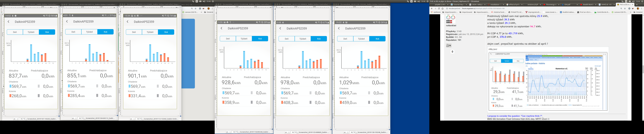Open the Aplikácie apps grid icon
Image resolution: width=644 pixels, height=134 pixels.
[432, 12]
